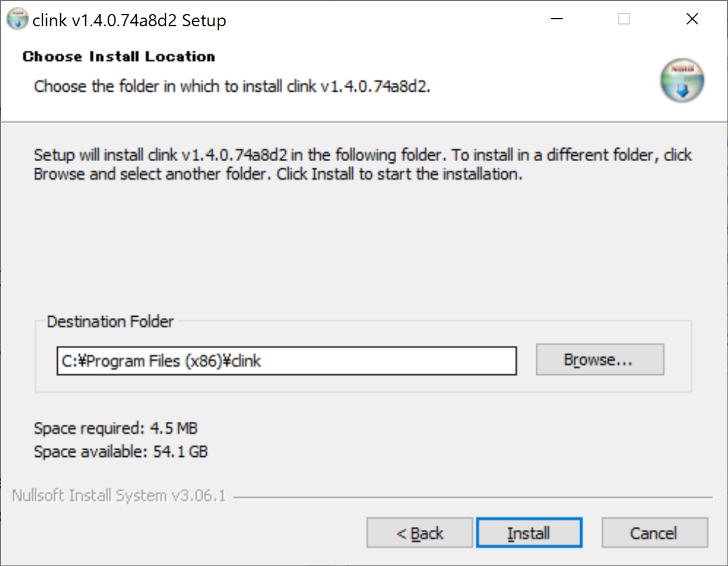Image resolution: width=728 pixels, height=566 pixels.
Task: Click the clink installer icon in the title bar
Action: [18, 18]
